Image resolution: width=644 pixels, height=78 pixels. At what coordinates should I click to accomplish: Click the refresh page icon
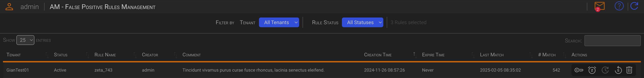coord(634,6)
